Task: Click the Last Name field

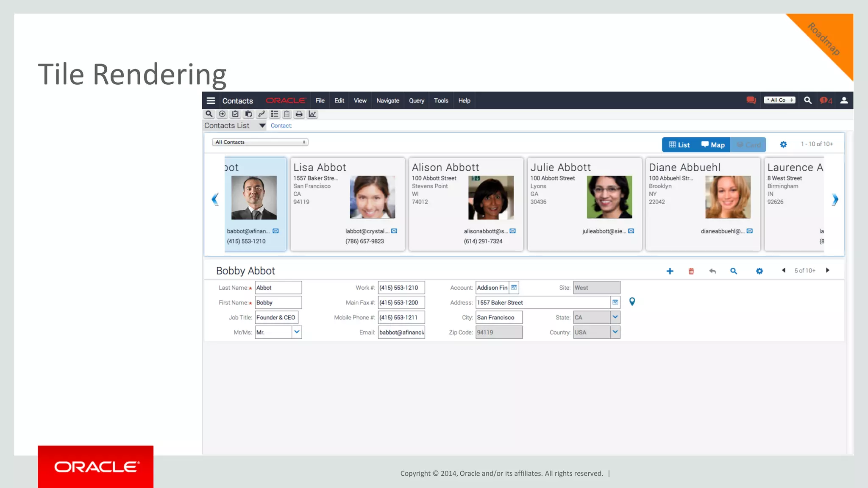Action: pos(278,288)
